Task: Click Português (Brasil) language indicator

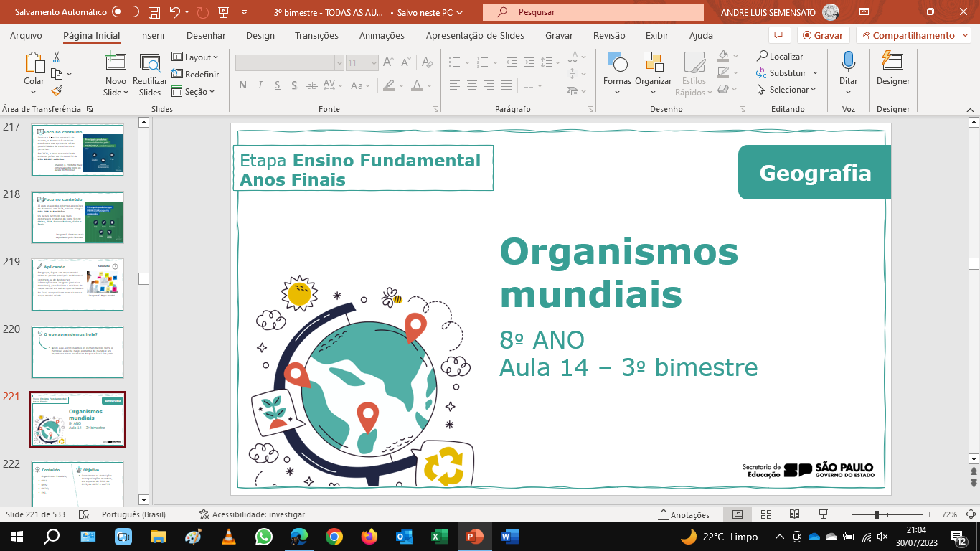Action: [133, 514]
